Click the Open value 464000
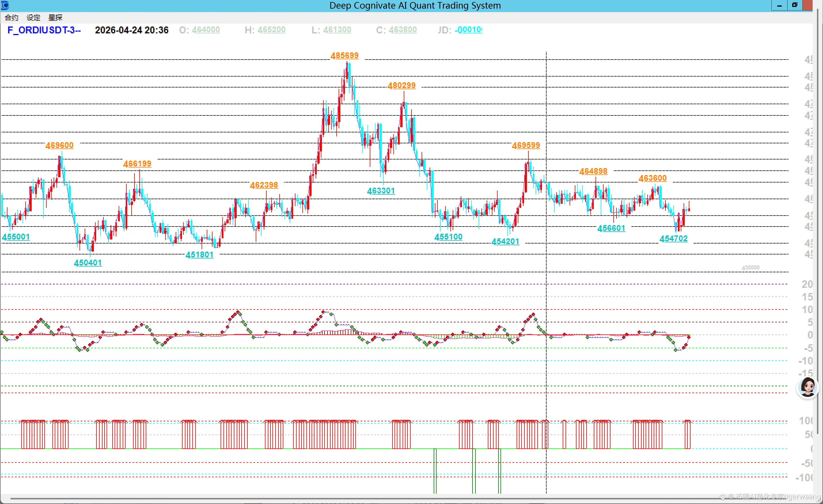This screenshot has height=504, width=823. 206,30
